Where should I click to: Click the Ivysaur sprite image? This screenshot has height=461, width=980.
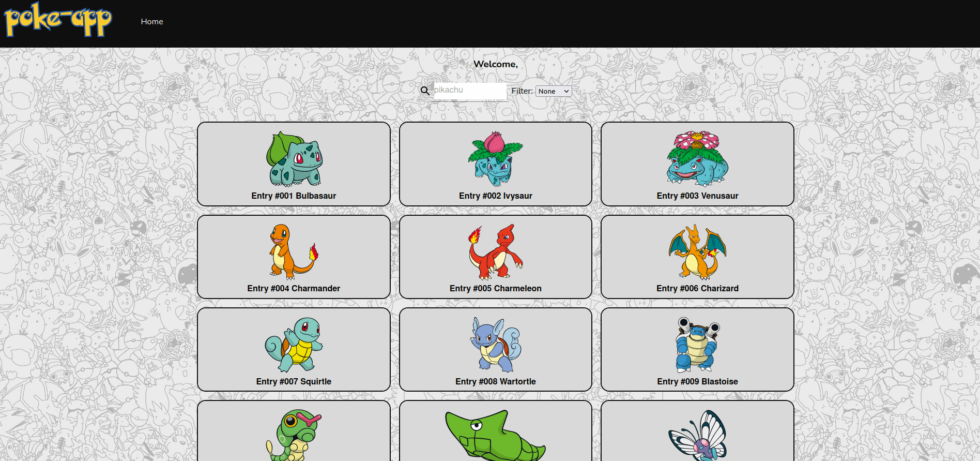(496, 158)
